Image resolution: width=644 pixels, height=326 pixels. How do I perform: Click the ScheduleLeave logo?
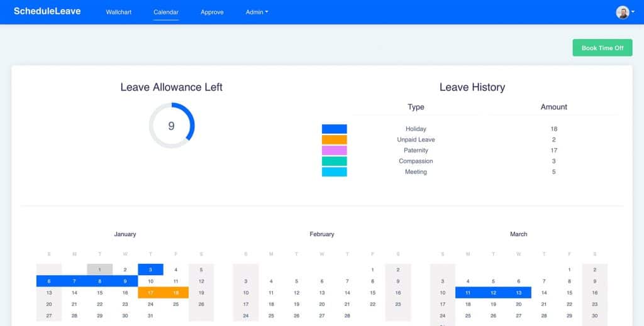[47, 11]
